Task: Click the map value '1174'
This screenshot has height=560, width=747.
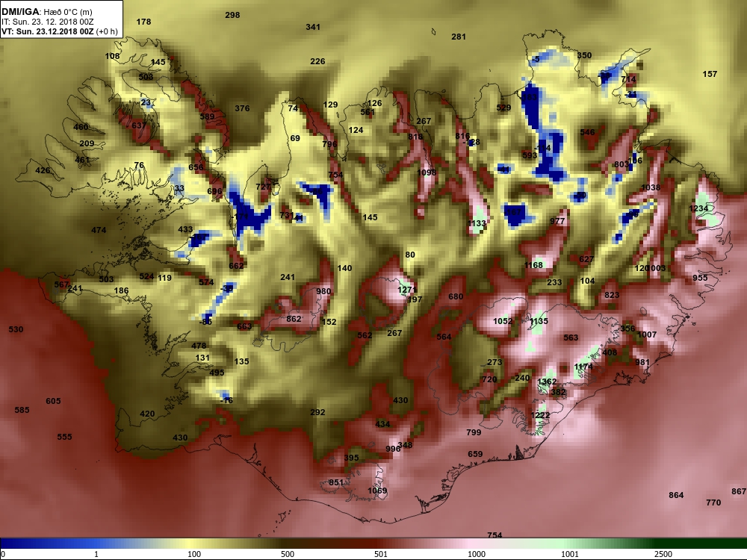Action: (583, 366)
